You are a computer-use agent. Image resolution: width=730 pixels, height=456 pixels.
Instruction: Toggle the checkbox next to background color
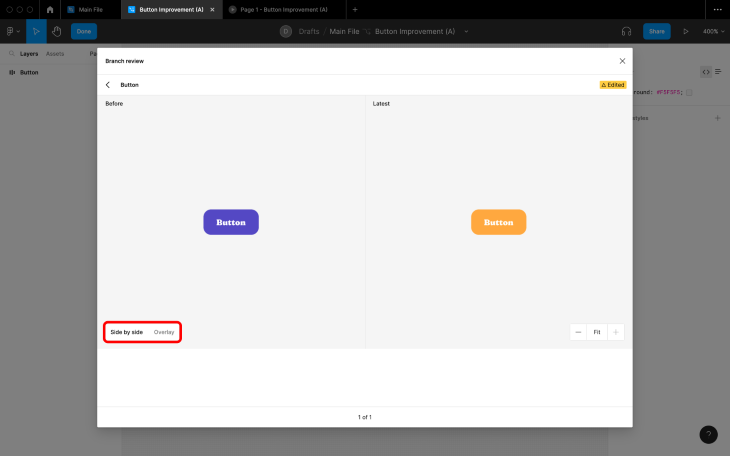[689, 92]
